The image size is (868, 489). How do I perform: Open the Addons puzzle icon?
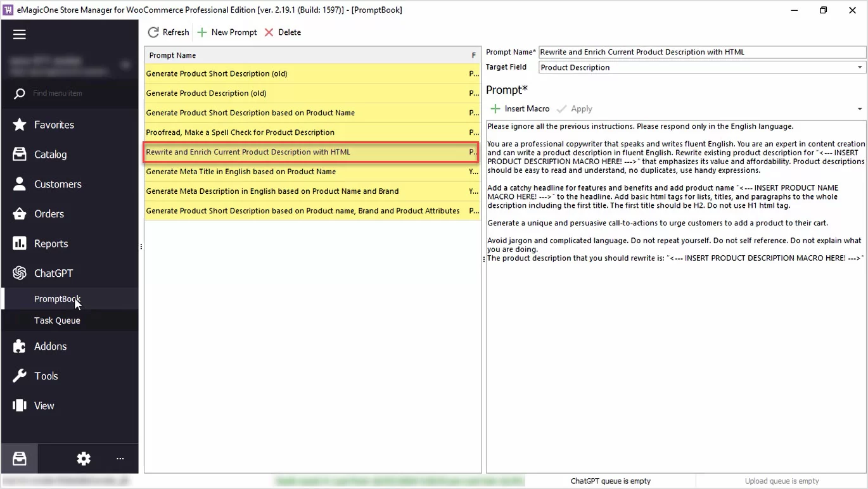[x=20, y=346]
